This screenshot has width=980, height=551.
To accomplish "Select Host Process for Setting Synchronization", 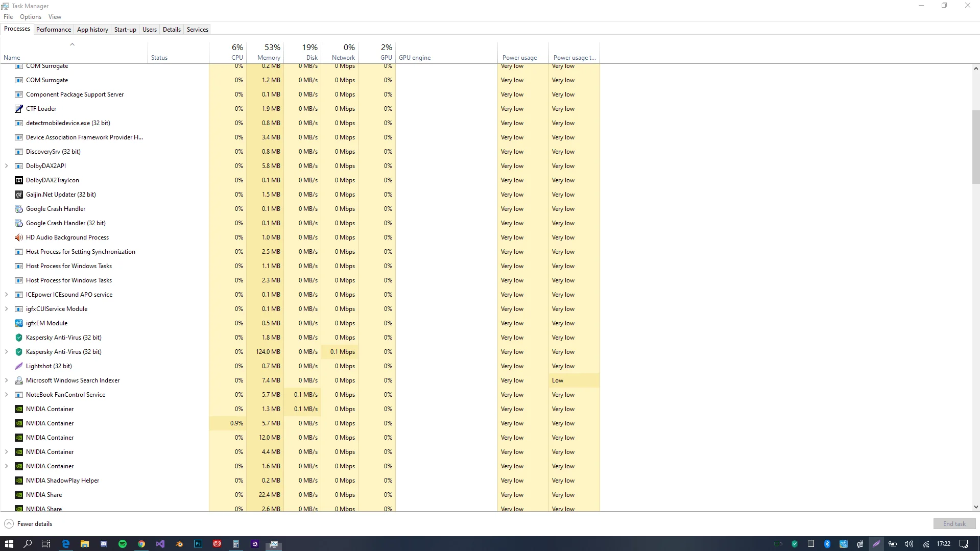I will point(300,252).
